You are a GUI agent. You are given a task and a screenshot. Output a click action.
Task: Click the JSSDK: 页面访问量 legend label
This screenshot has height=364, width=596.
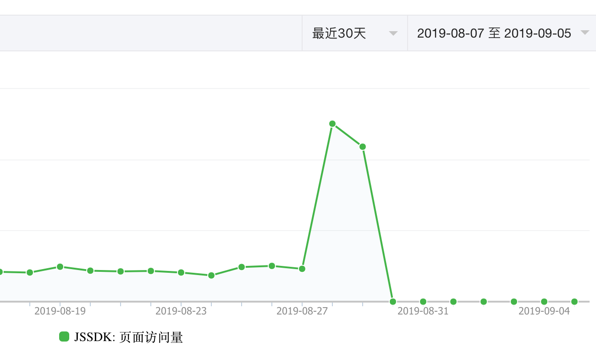128,338
